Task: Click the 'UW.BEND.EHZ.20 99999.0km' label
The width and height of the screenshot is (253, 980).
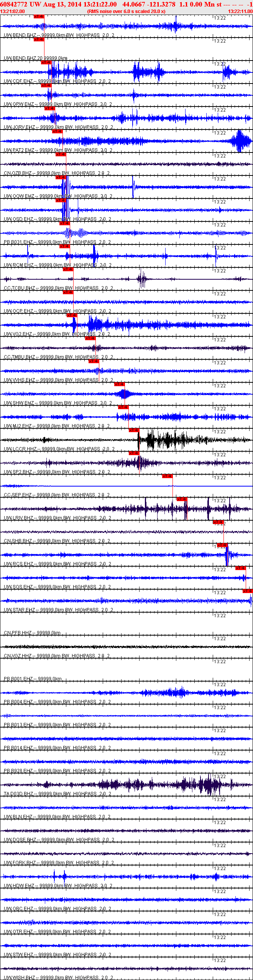Action: pos(36,58)
